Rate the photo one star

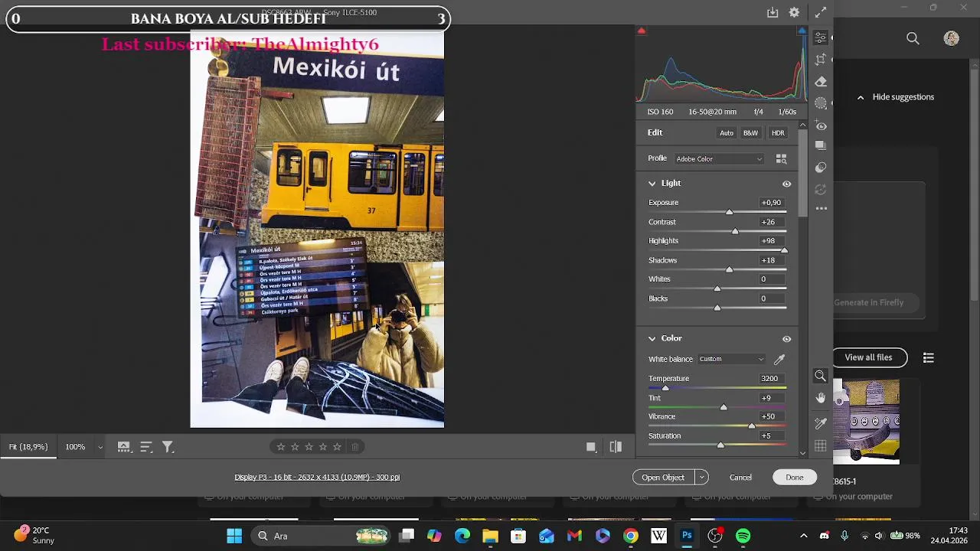(281, 447)
